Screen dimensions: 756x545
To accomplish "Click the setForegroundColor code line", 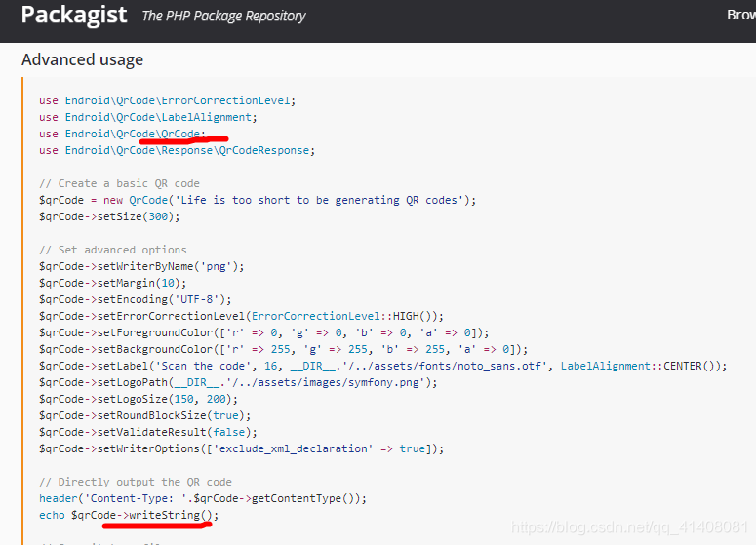I will coord(263,332).
